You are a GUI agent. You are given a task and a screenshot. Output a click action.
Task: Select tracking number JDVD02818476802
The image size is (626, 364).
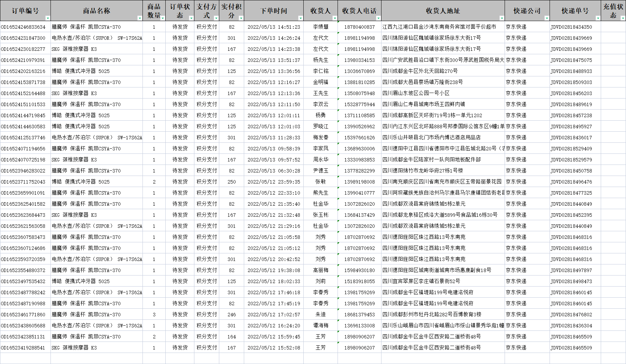point(575,315)
